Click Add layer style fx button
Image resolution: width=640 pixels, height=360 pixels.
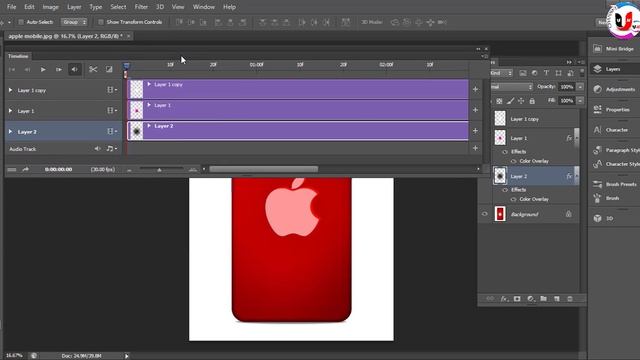504,299
